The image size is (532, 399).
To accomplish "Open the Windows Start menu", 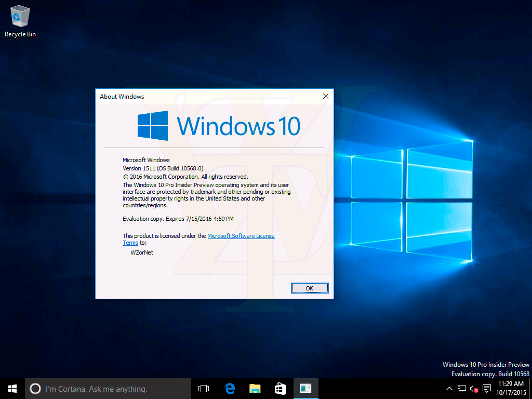I will click(12, 389).
